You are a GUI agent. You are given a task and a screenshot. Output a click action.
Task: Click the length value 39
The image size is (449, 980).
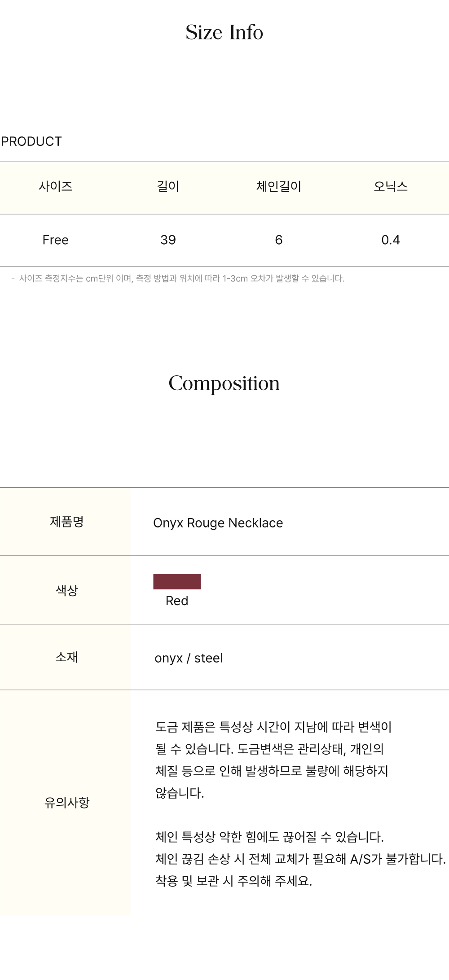(168, 240)
